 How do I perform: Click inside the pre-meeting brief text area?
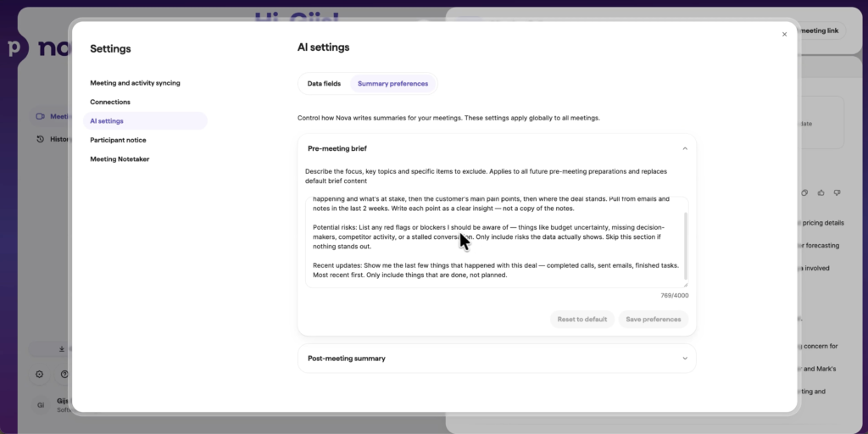pyautogui.click(x=495, y=242)
